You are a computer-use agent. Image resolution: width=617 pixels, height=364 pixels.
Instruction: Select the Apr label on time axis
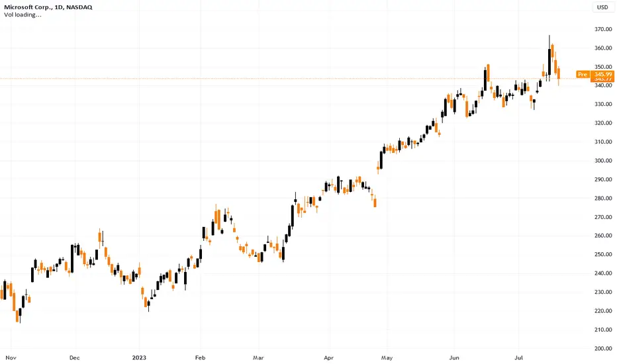[x=328, y=357]
